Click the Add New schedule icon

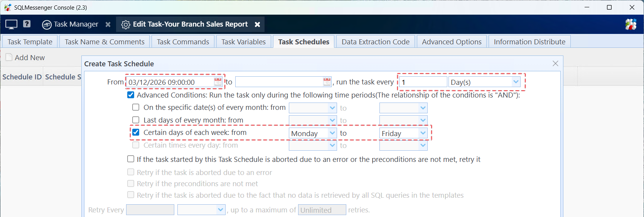pyautogui.click(x=9, y=57)
